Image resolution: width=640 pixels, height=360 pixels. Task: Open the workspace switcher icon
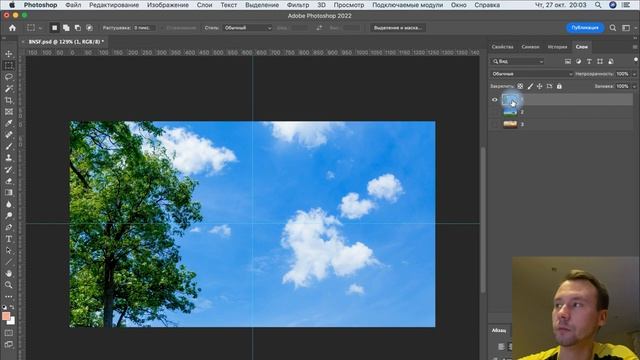tap(626, 28)
